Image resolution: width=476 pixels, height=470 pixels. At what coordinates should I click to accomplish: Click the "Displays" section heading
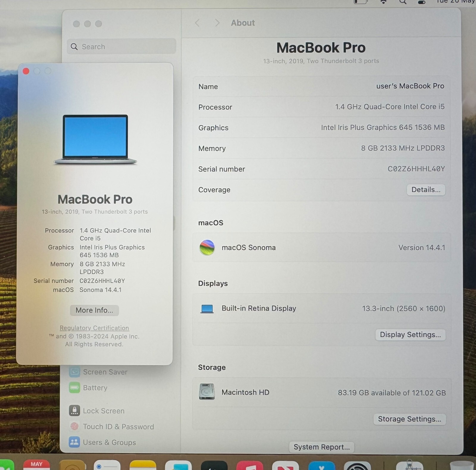pos(213,283)
